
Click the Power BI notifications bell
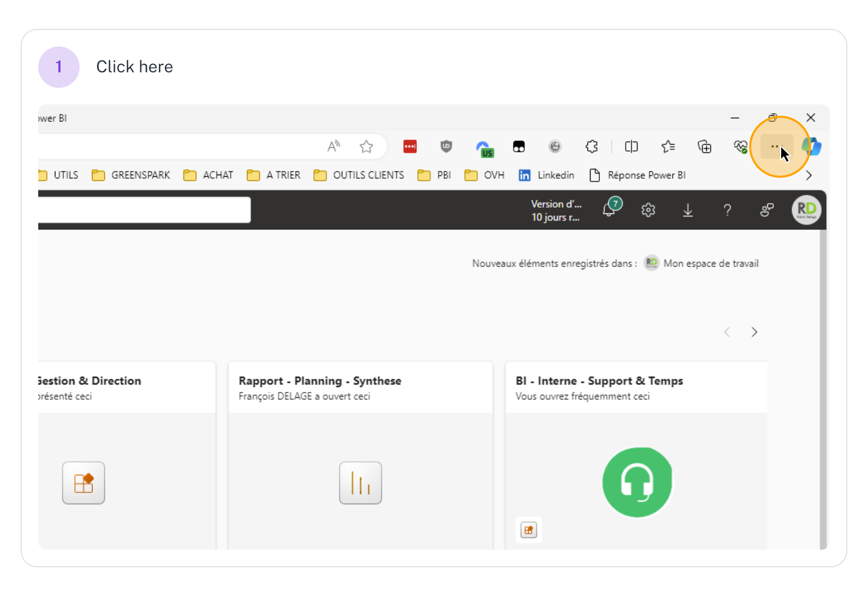tap(610, 210)
